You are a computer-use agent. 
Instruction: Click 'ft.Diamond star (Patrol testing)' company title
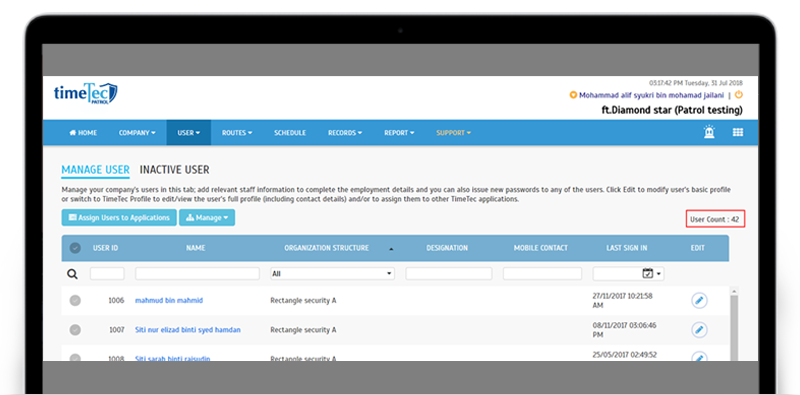(x=672, y=110)
